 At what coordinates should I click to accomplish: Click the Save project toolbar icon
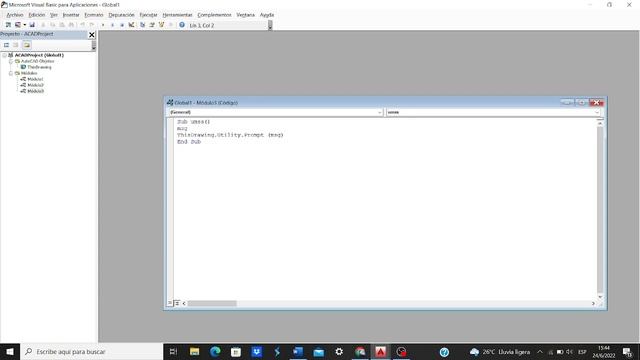pyautogui.click(x=32, y=25)
